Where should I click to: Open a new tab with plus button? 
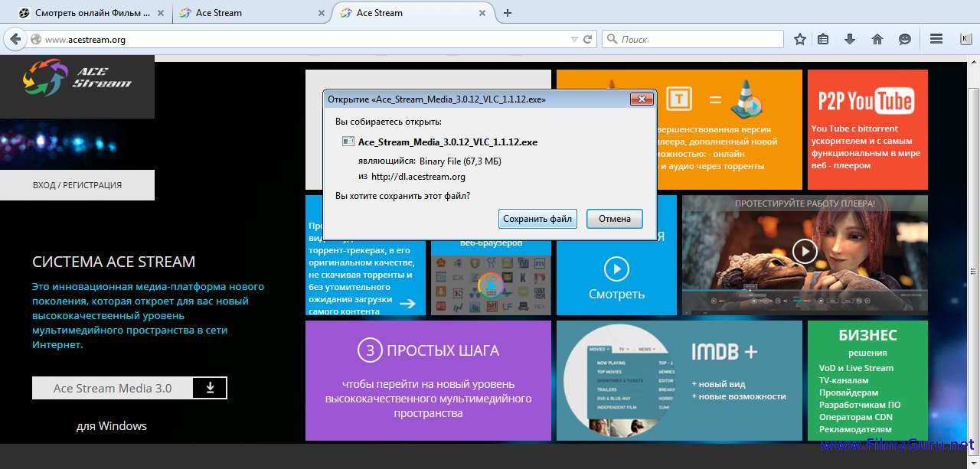click(x=508, y=13)
